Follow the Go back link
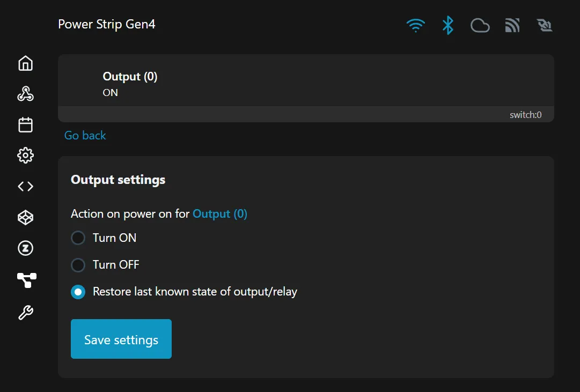Screen dimensions: 580x392 (85, 135)
